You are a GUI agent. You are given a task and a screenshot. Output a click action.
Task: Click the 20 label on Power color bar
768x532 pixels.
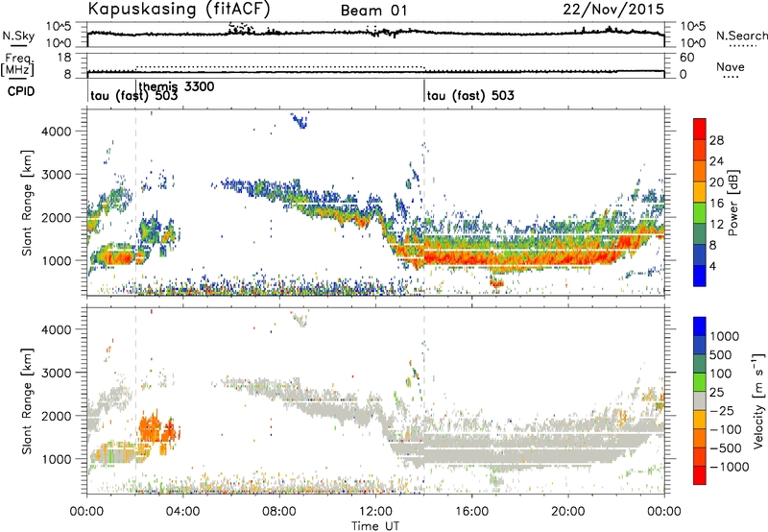(716, 182)
